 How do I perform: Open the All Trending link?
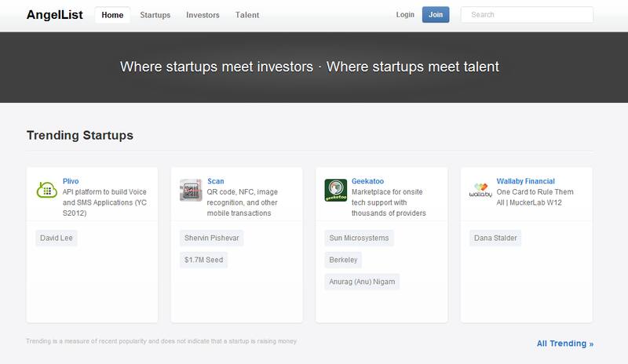[565, 344]
